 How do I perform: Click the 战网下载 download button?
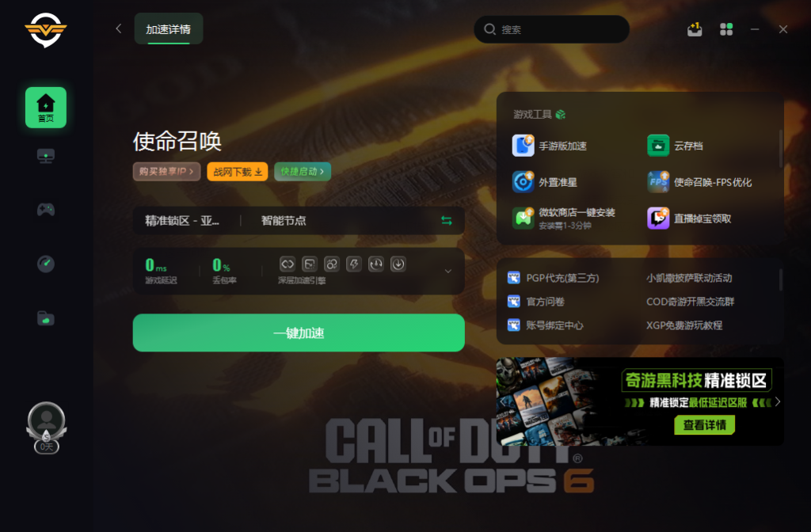click(x=238, y=172)
